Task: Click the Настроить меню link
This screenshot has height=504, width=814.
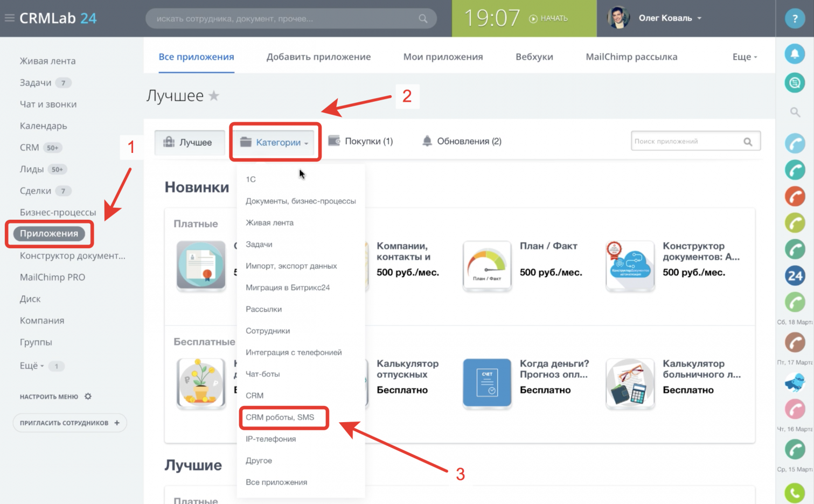Action: point(49,397)
